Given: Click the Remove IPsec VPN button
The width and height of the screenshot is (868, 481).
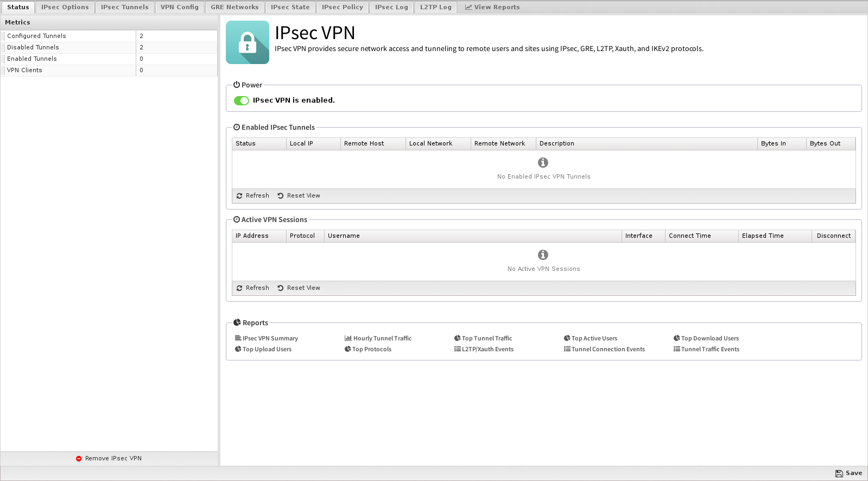Looking at the screenshot, I should pos(109,459).
